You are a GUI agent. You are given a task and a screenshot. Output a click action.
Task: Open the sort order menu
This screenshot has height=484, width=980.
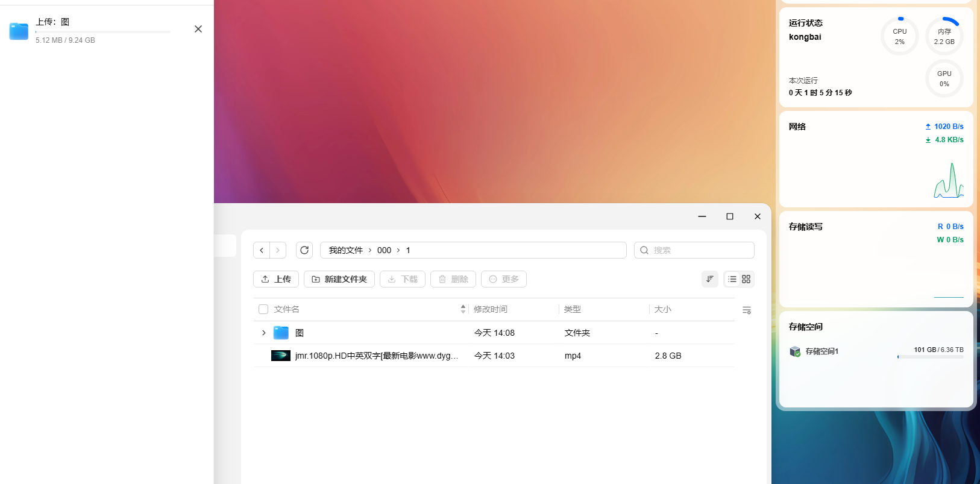click(710, 279)
